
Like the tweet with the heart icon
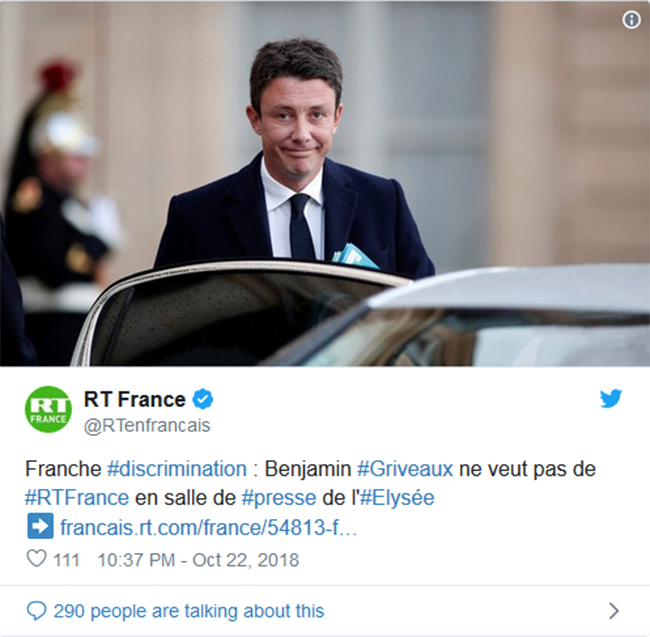[36, 558]
